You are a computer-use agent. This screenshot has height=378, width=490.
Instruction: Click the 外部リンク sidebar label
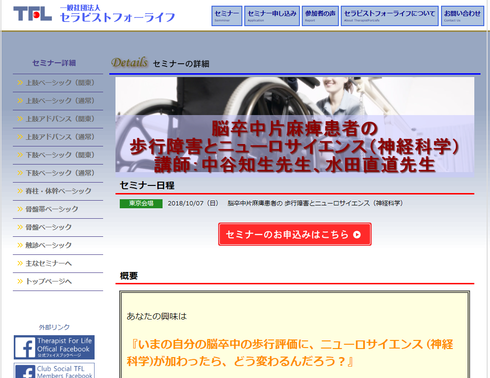pyautogui.click(x=54, y=327)
